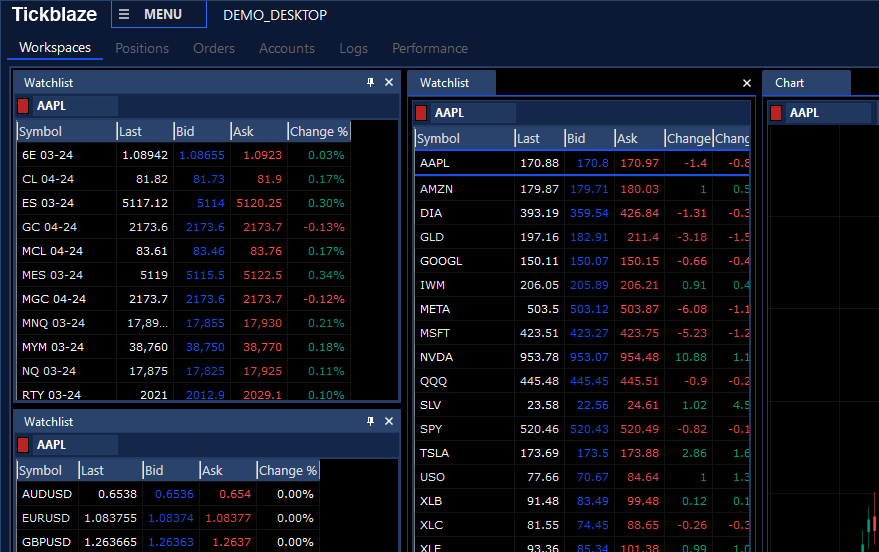
Task: Sort stocks Watchlist by Last column header
Action: [x=538, y=139]
